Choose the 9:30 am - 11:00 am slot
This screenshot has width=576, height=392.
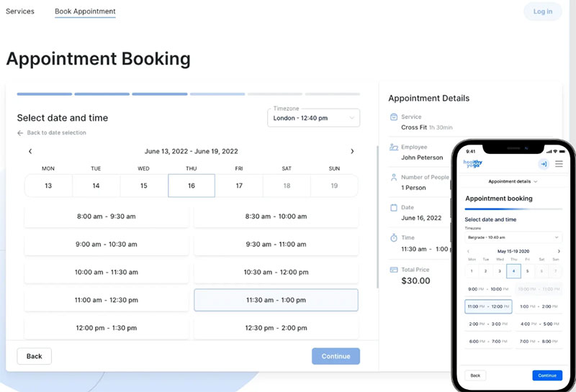coord(276,245)
